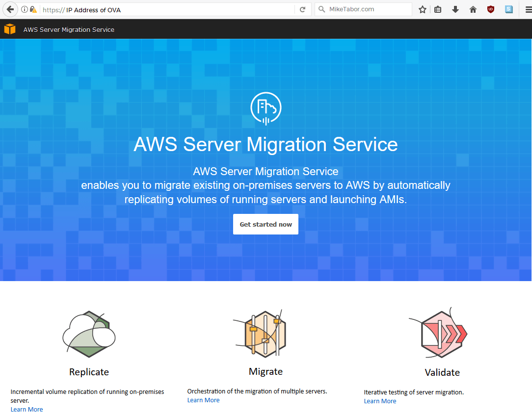Viewport: 532px width, 416px height.
Task: Click the large AWS Server Migration Service headline
Action: tap(266, 144)
